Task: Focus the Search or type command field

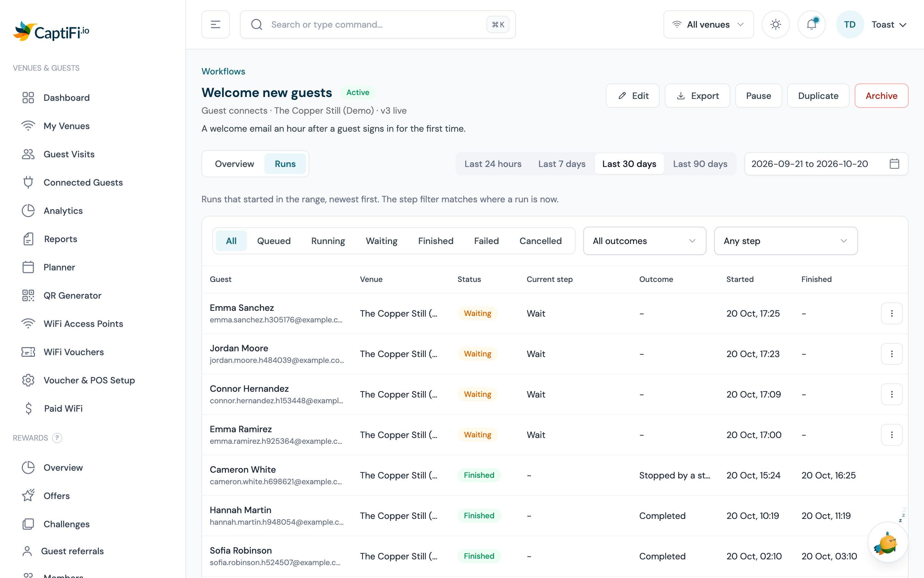Action: 378,24
